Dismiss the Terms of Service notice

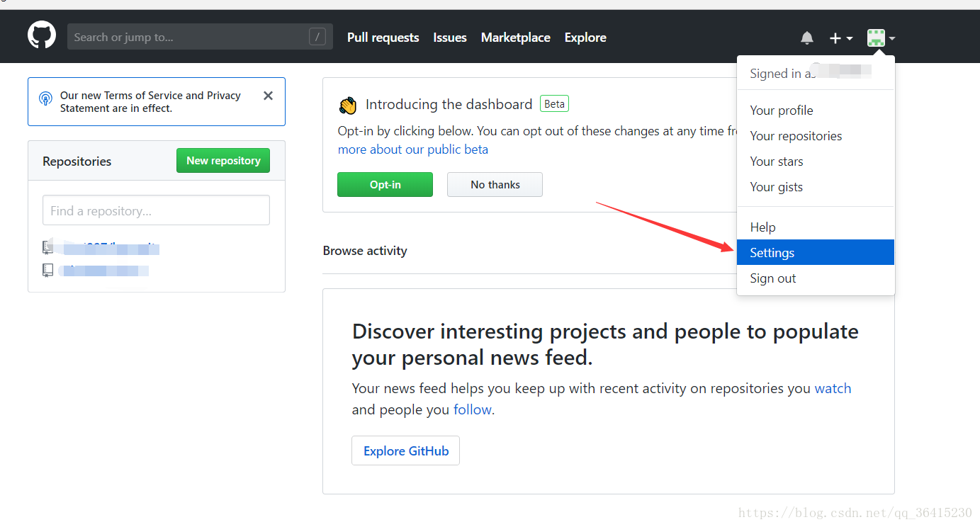(268, 96)
